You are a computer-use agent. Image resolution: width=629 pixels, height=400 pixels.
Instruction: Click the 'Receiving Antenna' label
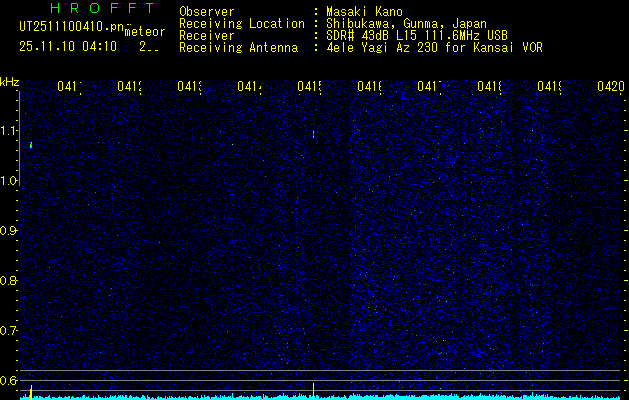pyautogui.click(x=239, y=48)
